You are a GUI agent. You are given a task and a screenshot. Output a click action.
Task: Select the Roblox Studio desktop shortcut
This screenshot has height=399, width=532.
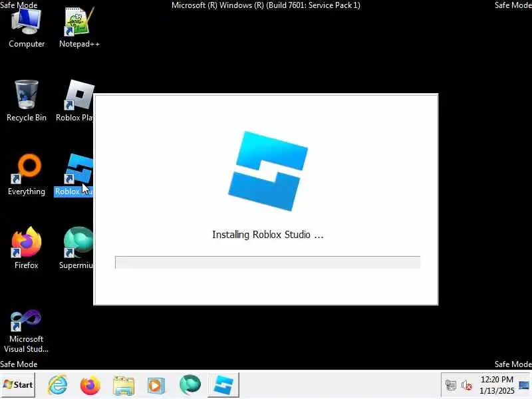(74, 175)
